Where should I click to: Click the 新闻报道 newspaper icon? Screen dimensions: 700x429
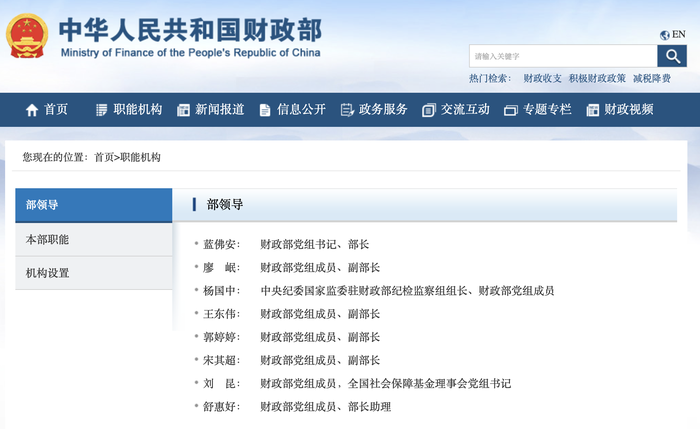183,110
